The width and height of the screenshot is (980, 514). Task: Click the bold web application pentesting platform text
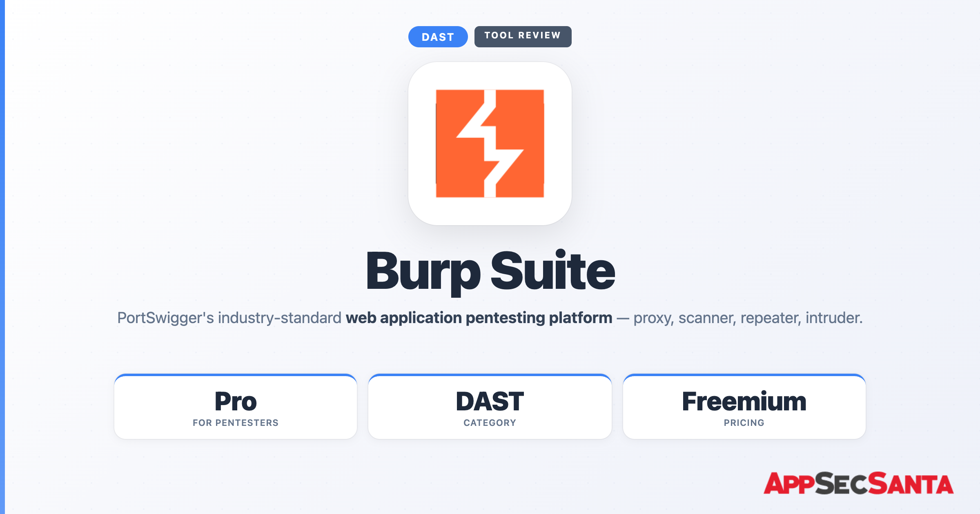(479, 318)
